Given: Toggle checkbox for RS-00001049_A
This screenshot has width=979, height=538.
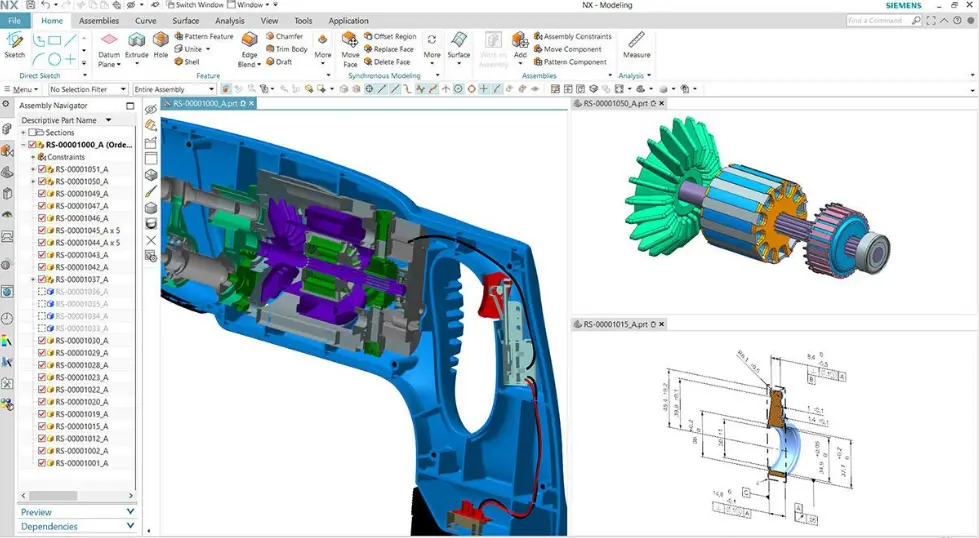Looking at the screenshot, I should pyautogui.click(x=42, y=193).
